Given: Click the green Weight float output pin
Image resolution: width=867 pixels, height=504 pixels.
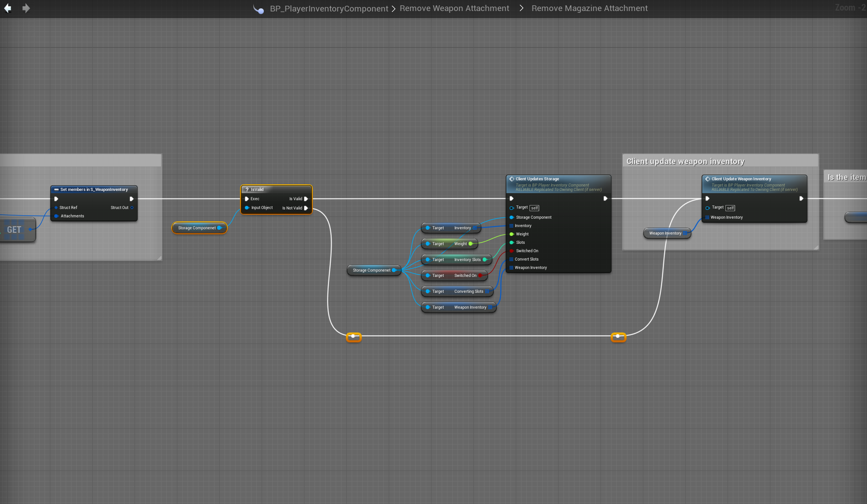Looking at the screenshot, I should [470, 244].
